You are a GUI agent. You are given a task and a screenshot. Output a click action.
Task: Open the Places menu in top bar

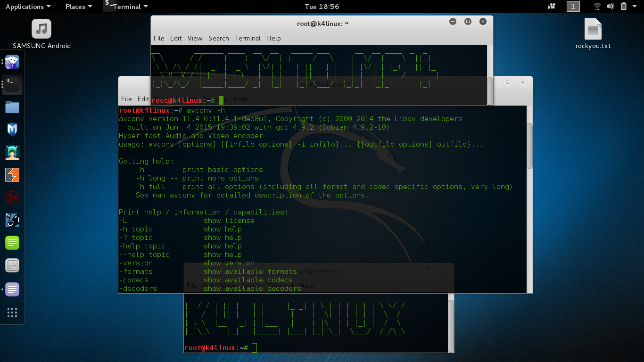pos(78,7)
